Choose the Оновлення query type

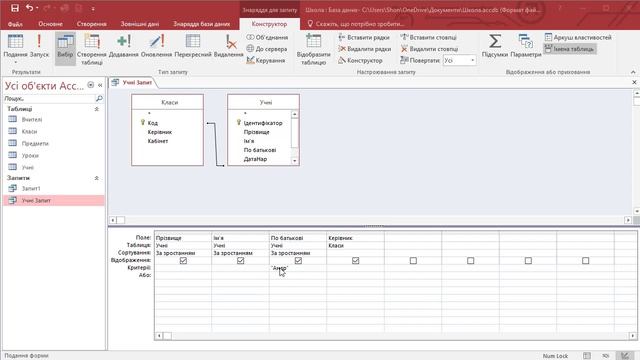click(x=156, y=45)
